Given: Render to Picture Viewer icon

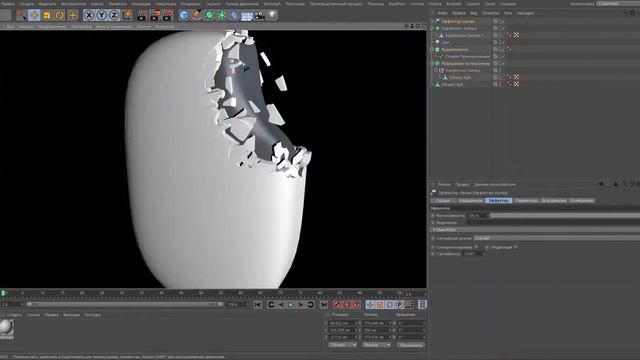Looking at the screenshot, I should tap(155, 16).
